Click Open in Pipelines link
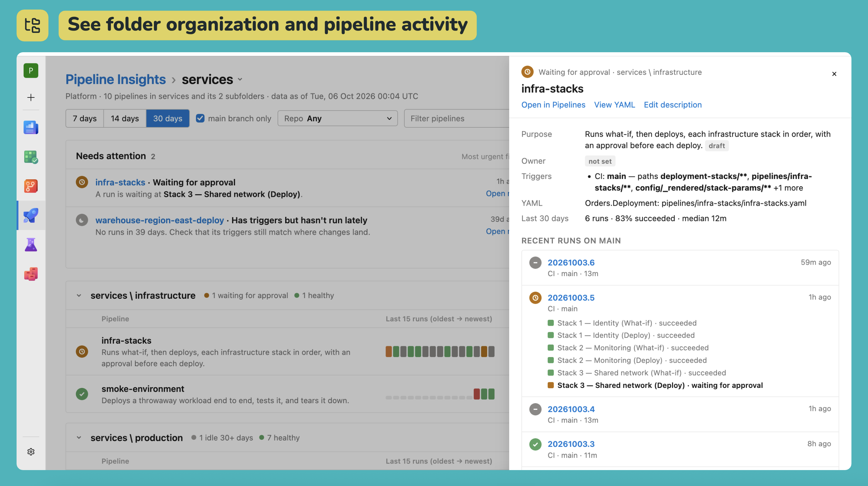 (553, 105)
